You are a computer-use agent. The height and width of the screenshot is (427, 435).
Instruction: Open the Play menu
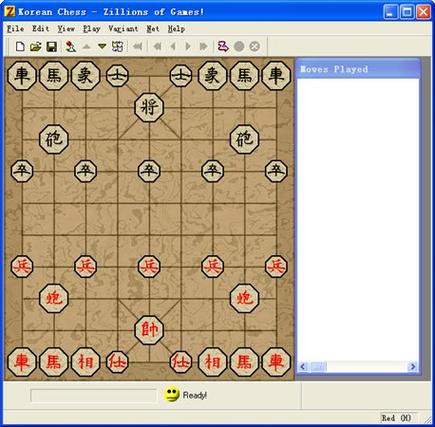pyautogui.click(x=92, y=29)
